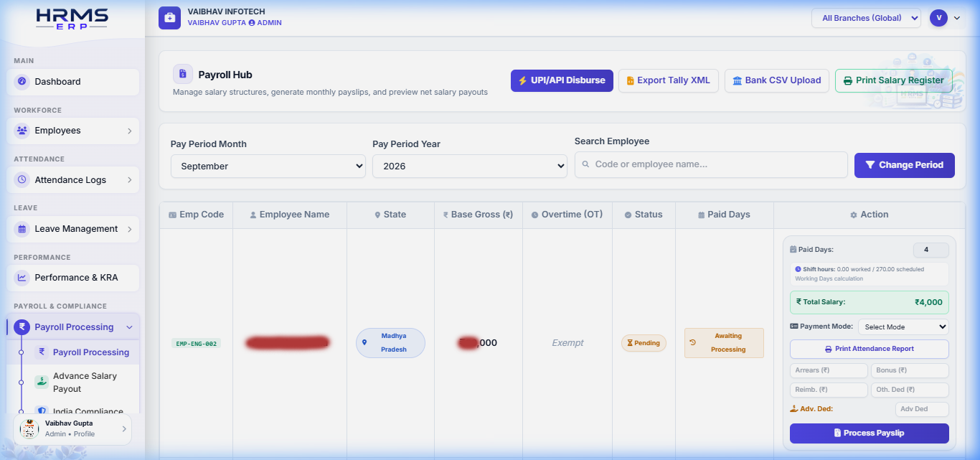This screenshot has width=980, height=460.
Task: Click the Attendance Logs clock icon
Action: pyautogui.click(x=22, y=180)
